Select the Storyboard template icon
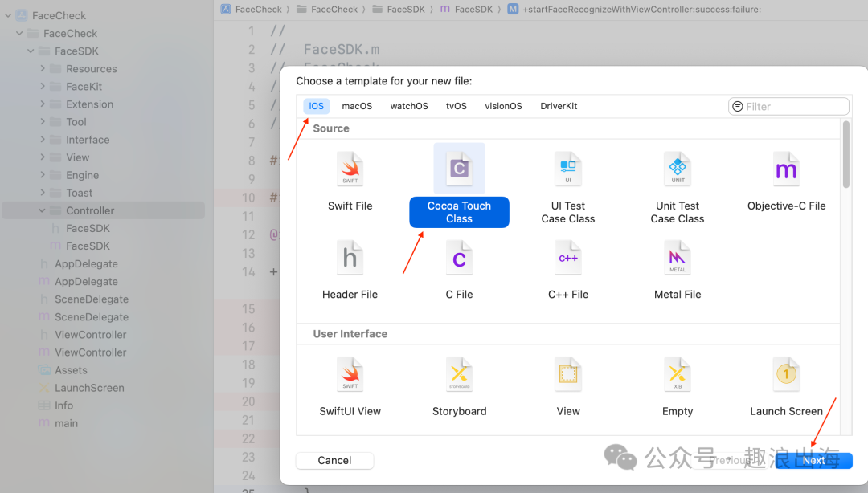Viewport: 868px width, 493px height. point(459,375)
